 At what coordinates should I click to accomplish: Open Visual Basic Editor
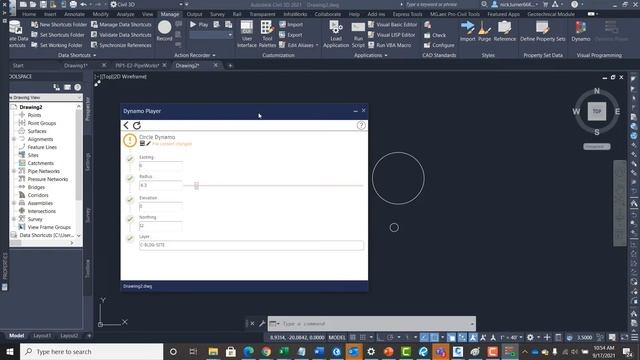click(392, 24)
